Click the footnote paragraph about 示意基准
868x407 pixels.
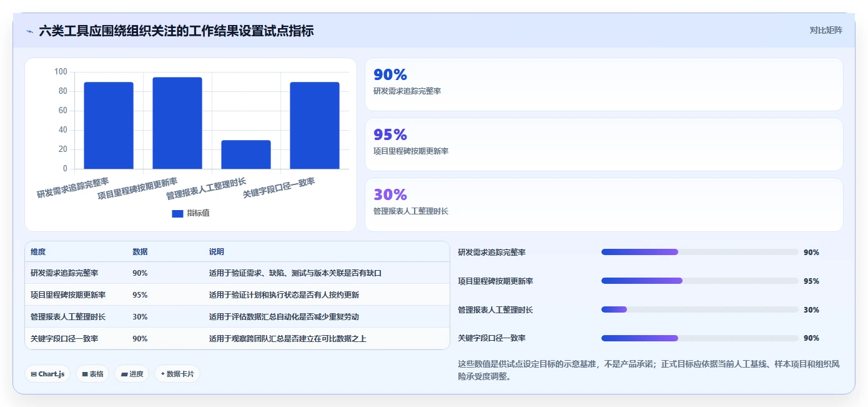click(x=649, y=370)
